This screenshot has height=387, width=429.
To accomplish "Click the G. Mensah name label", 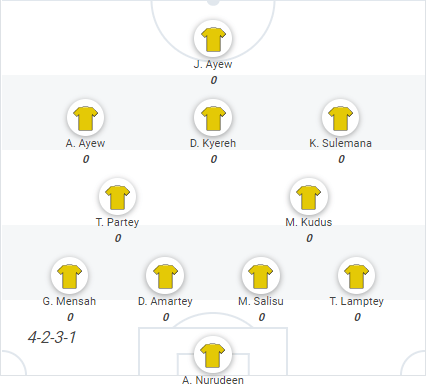I will [69, 301].
